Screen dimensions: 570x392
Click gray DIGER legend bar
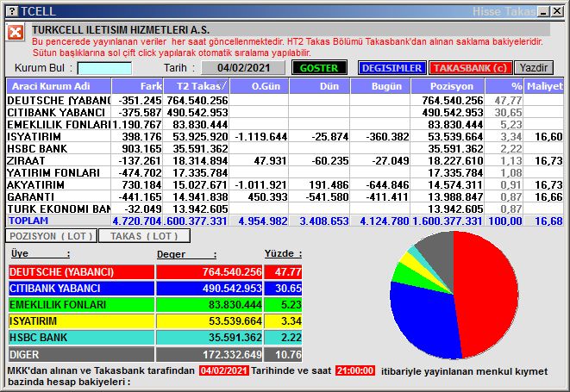81,354
